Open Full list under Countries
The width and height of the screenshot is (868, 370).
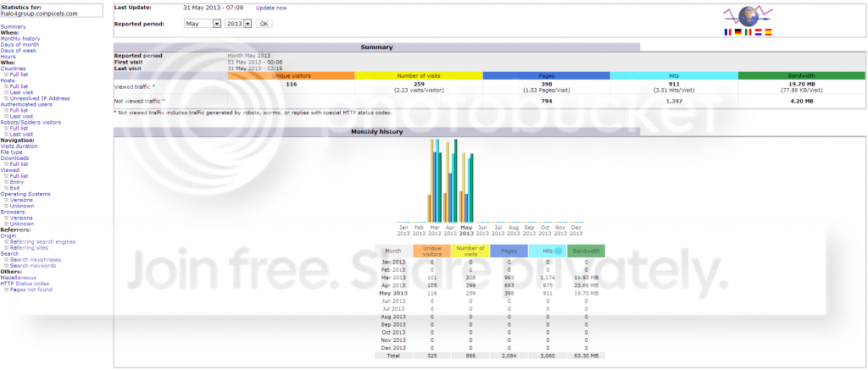(19, 75)
